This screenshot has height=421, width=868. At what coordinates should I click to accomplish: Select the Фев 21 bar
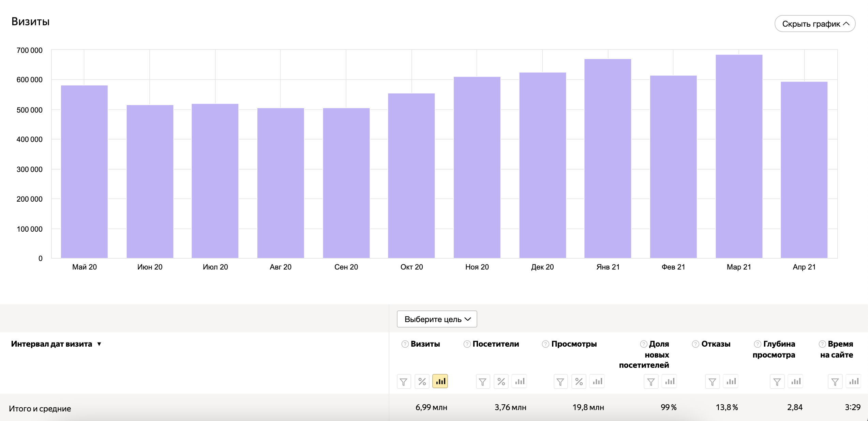click(x=673, y=167)
